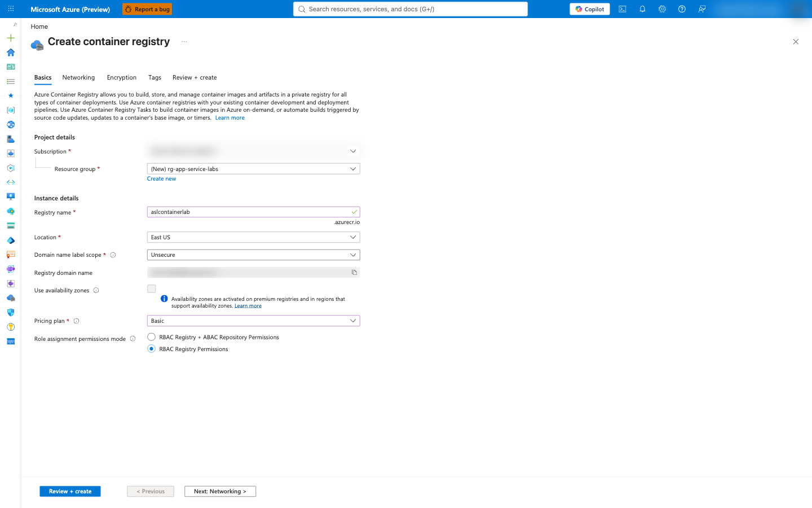Open the Dashboard chart icon in sidebar
This screenshot has height=508, width=812.
pos(11,67)
